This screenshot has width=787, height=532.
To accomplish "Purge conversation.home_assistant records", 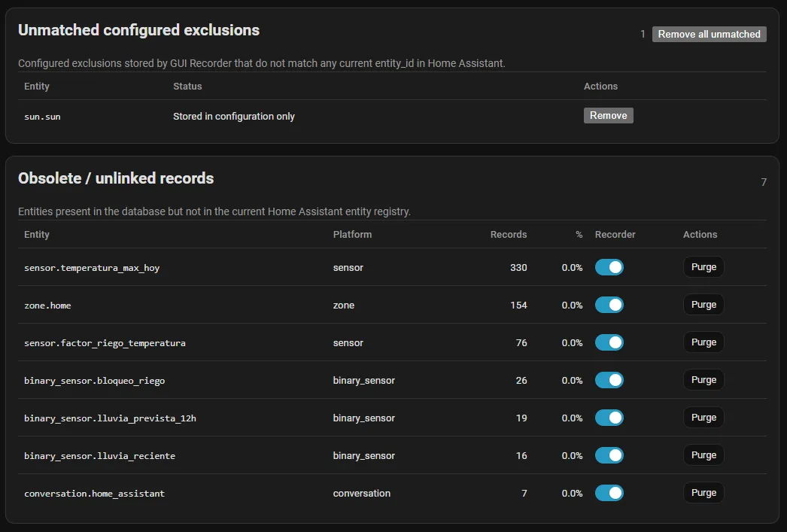I will 703,493.
